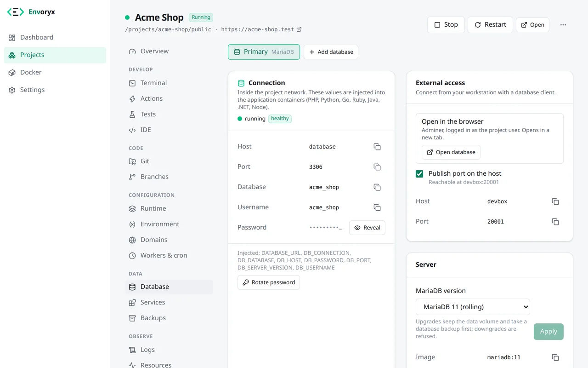Open Projects in main sidebar
588x368 pixels.
click(x=55, y=55)
